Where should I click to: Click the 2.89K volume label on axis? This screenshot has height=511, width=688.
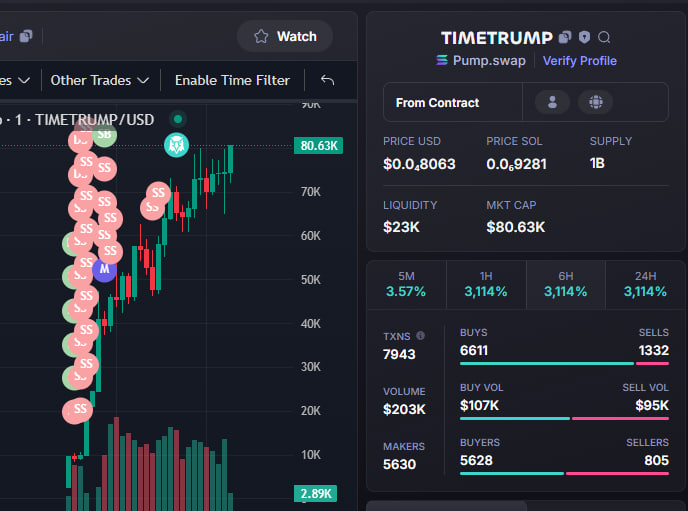pos(315,493)
